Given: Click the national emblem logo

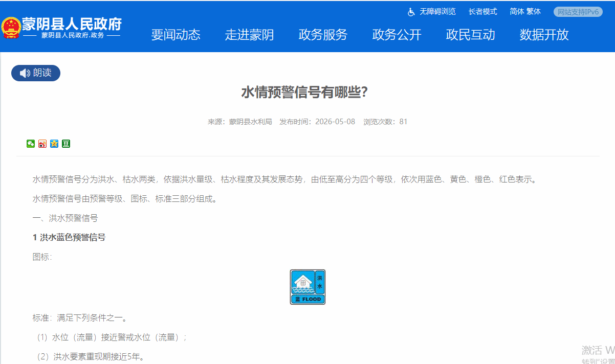Looking at the screenshot, I should click(x=11, y=28).
